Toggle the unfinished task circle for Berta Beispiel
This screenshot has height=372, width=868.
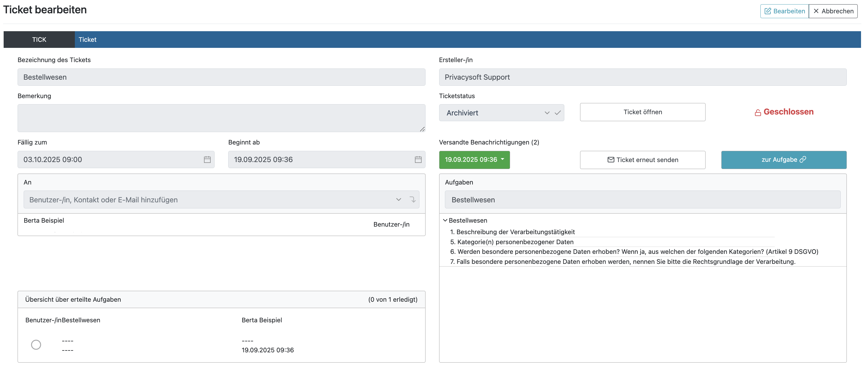click(36, 345)
